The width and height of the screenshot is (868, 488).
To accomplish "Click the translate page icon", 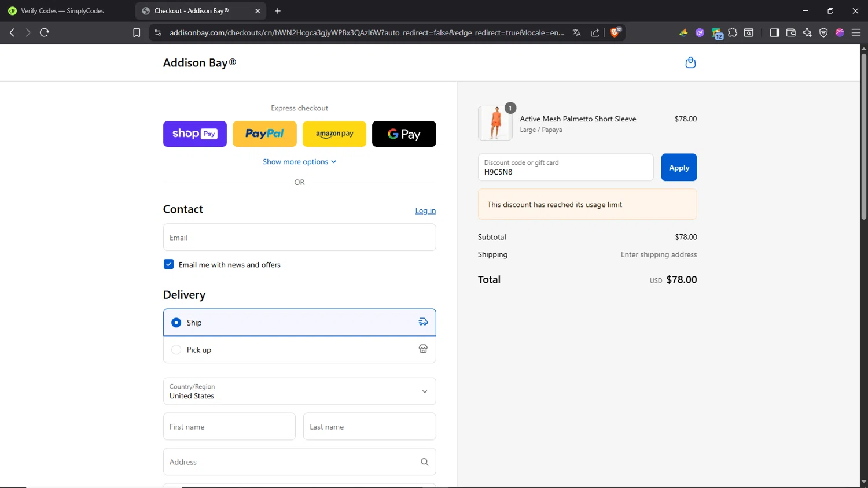I will [576, 33].
